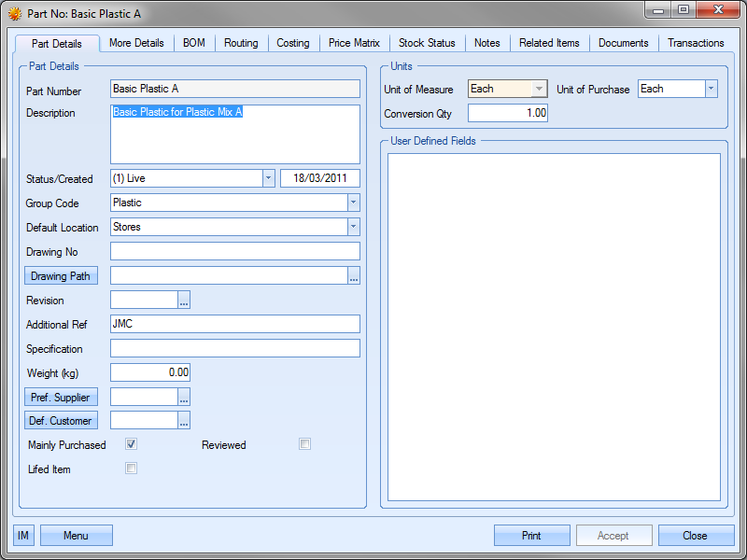Open the Group Code dropdown

(353, 203)
